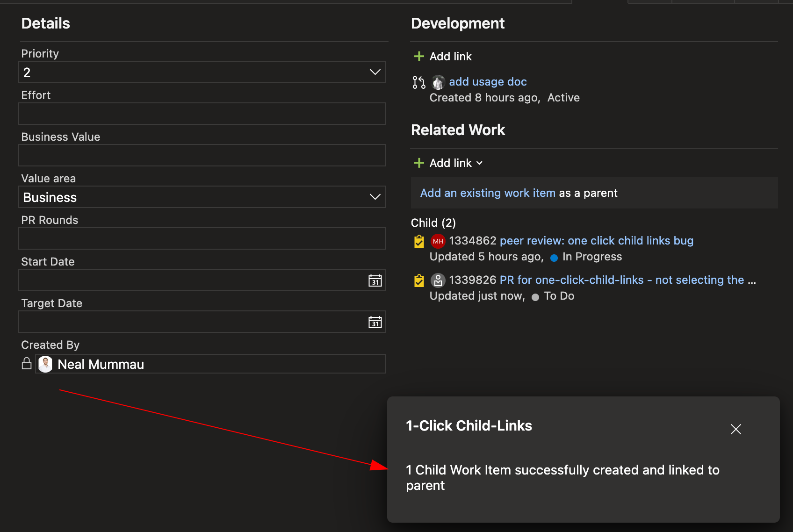Click the lock icon beside Created By
This screenshot has width=793, height=532.
click(x=27, y=364)
